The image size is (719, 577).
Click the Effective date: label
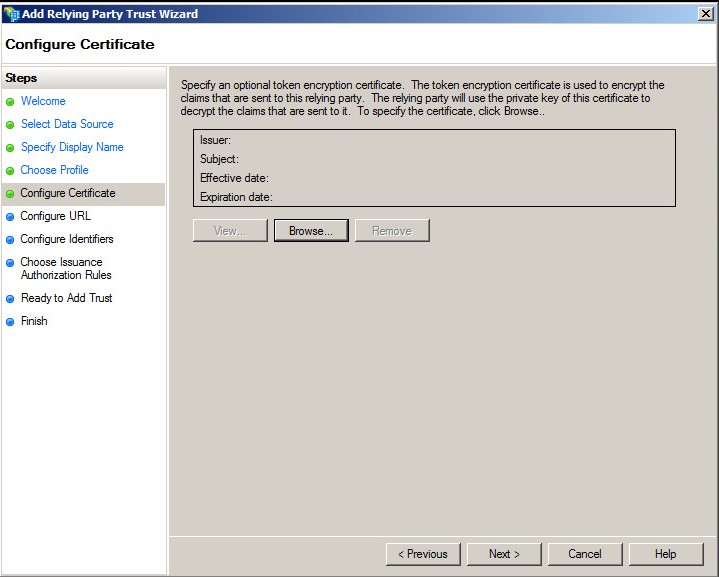point(234,178)
